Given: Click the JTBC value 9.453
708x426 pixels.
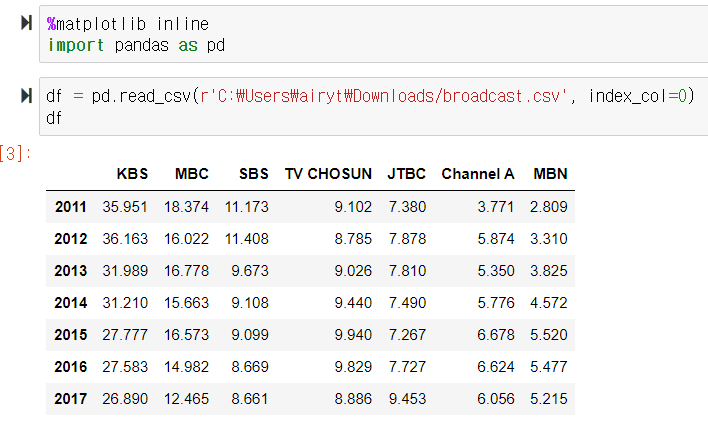Looking at the screenshot, I should [407, 399].
